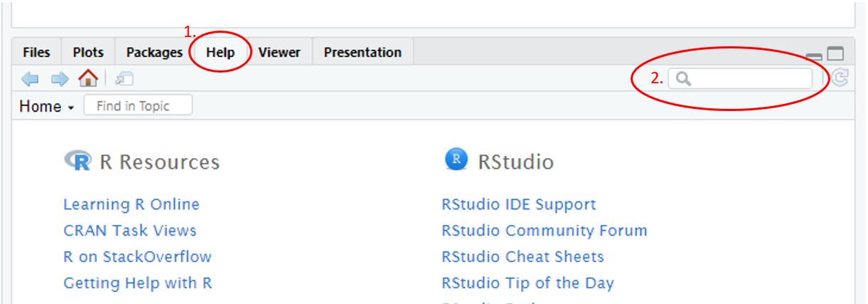
Task: Open the Viewer tab
Action: click(x=279, y=53)
